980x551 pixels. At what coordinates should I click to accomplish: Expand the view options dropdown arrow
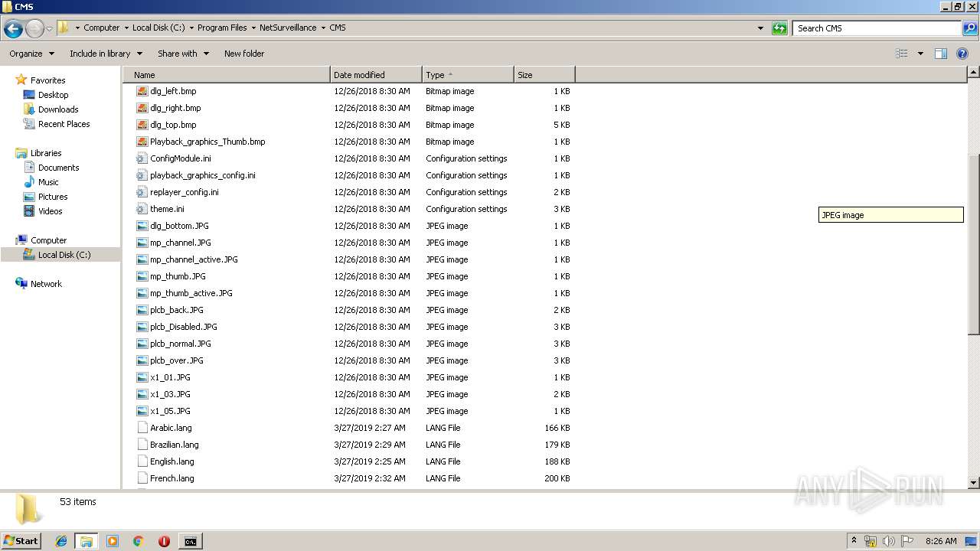[x=920, y=54]
